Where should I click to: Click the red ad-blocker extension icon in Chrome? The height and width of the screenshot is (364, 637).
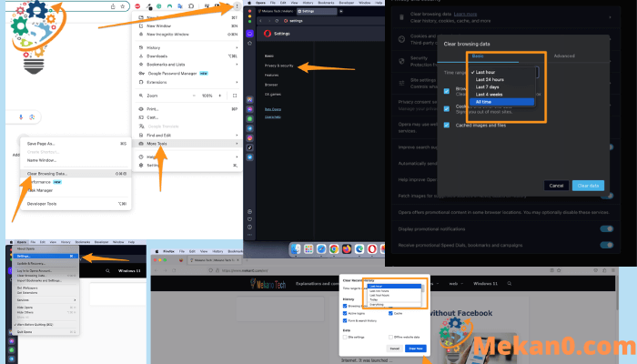click(x=137, y=6)
